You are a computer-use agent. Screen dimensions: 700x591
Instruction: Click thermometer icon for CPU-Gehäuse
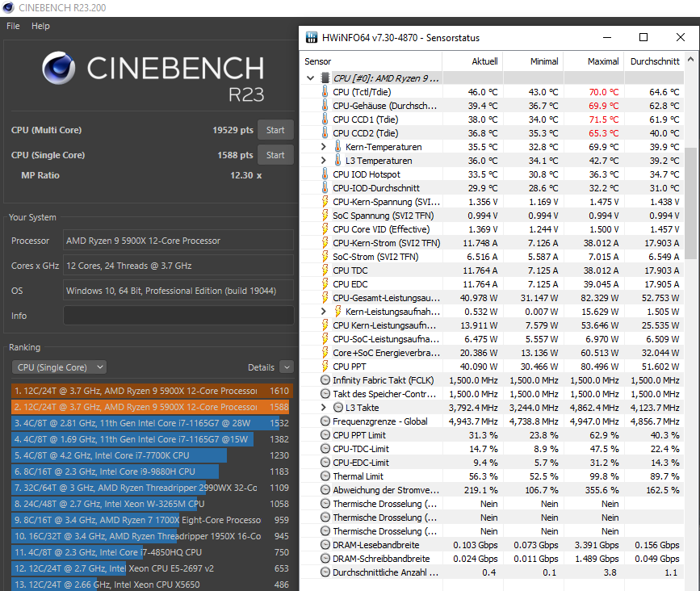tap(325, 106)
